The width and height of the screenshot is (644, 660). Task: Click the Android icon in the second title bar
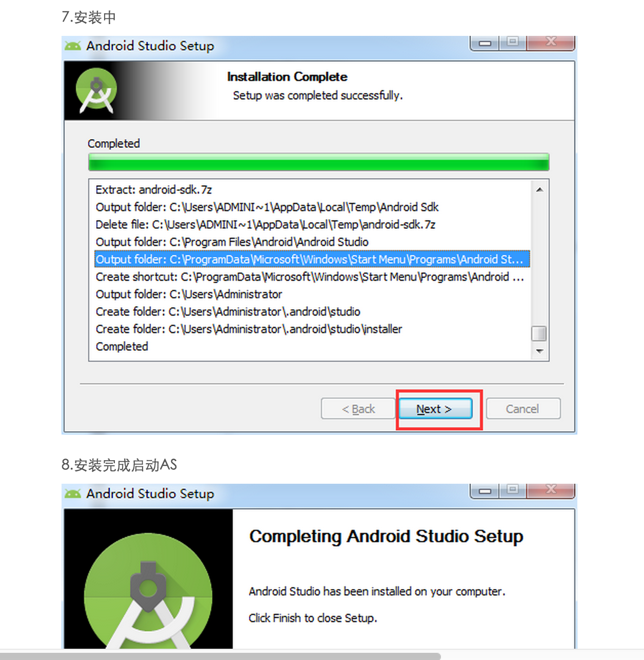point(73,494)
